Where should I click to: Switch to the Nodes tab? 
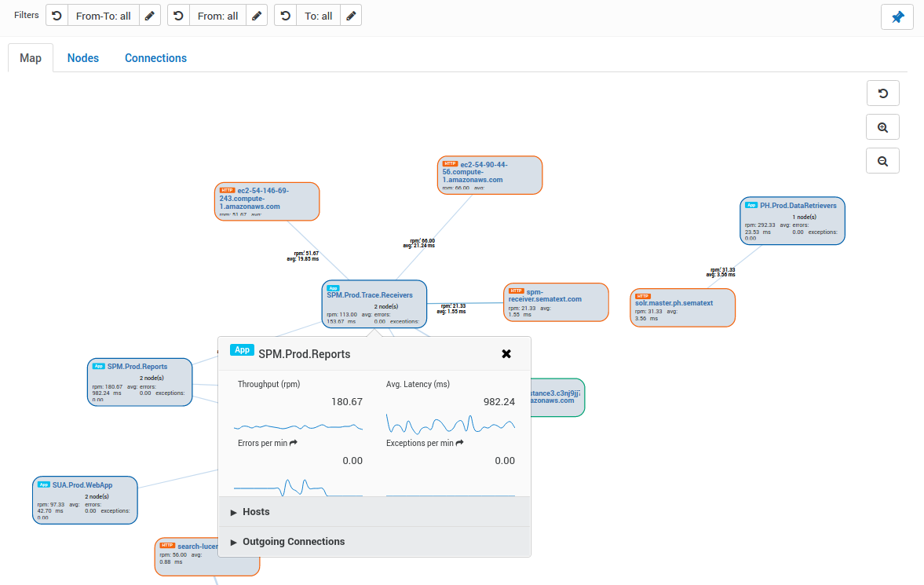tap(83, 58)
